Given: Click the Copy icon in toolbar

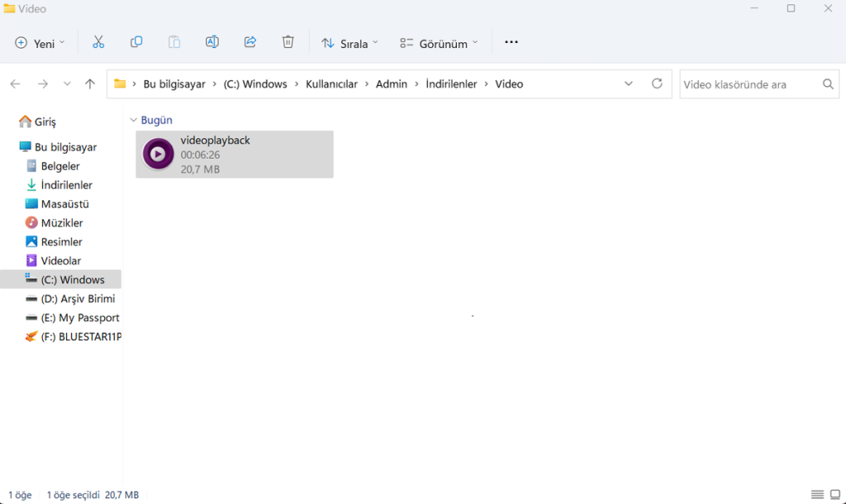Looking at the screenshot, I should (x=136, y=42).
